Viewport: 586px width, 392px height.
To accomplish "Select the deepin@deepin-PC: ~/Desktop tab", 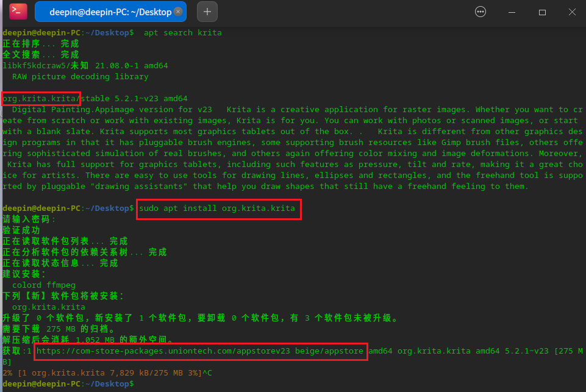I will coord(110,12).
